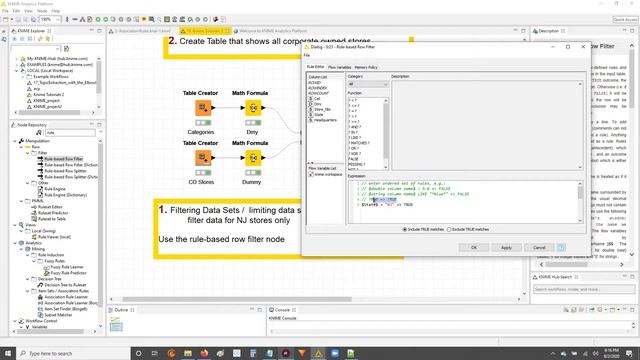Click the Windows Start button
Viewport: 640px width, 360px height.
click(x=8, y=353)
